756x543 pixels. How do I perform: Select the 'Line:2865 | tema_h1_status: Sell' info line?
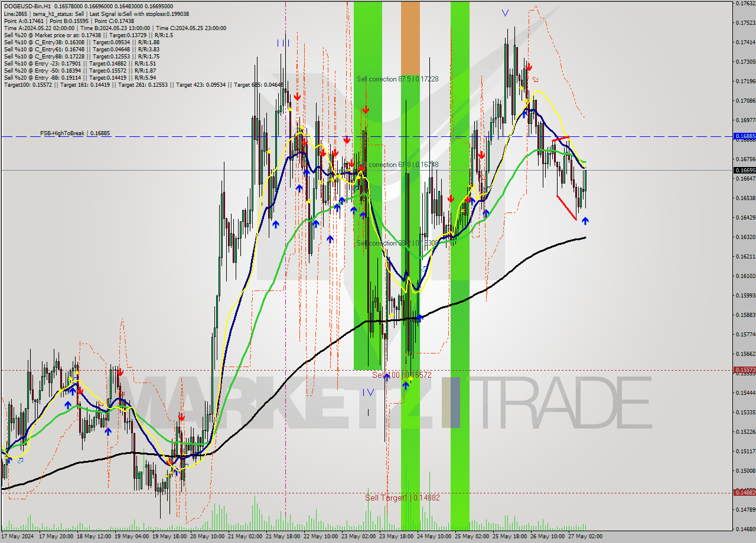click(97, 13)
